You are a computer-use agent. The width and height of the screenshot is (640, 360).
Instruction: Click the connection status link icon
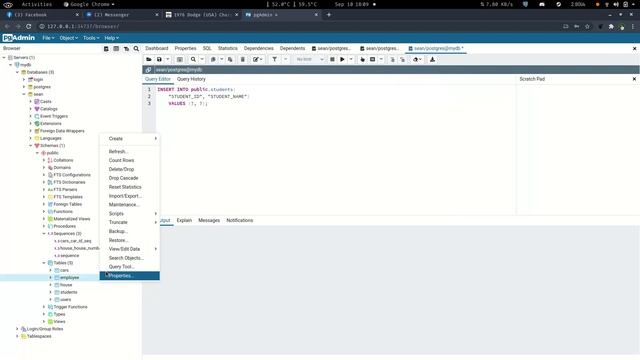148,70
